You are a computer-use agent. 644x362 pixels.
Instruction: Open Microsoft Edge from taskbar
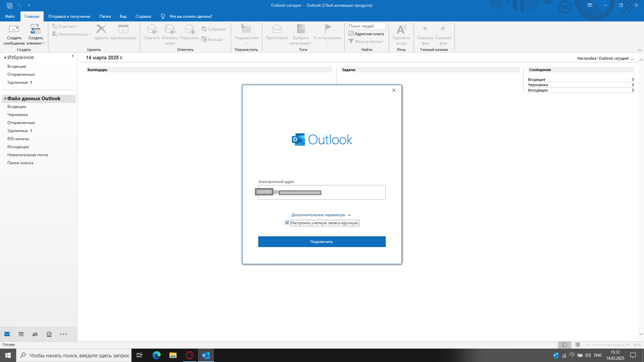(157, 355)
